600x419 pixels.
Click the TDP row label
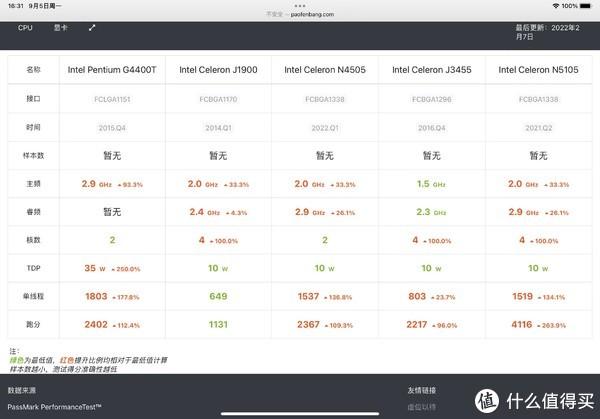(33, 268)
